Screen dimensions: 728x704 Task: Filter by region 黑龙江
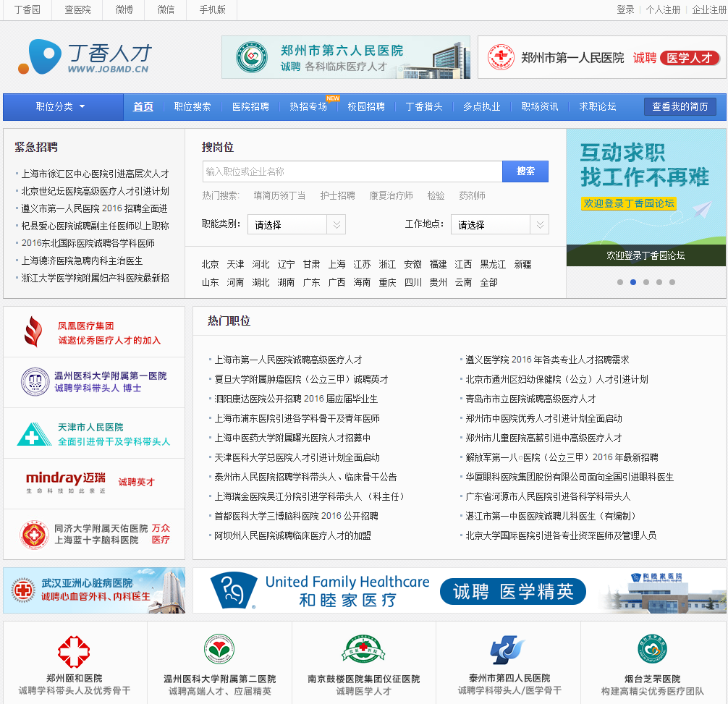pyautogui.click(x=493, y=265)
